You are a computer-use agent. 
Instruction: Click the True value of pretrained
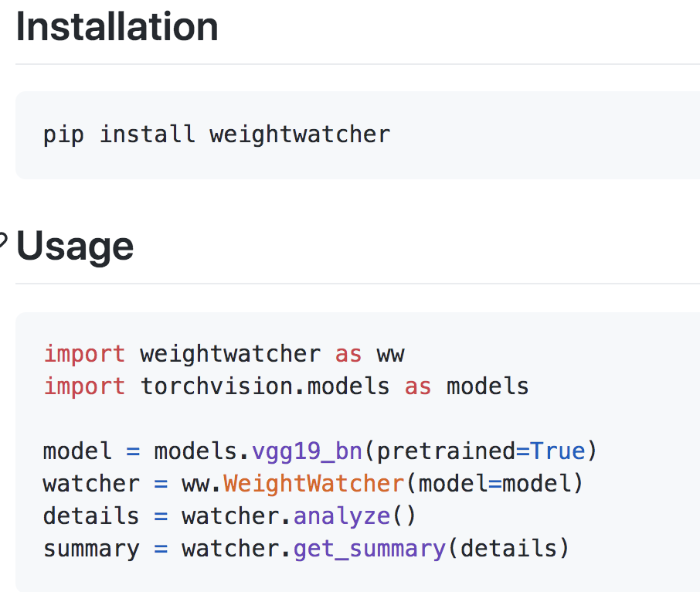(557, 451)
